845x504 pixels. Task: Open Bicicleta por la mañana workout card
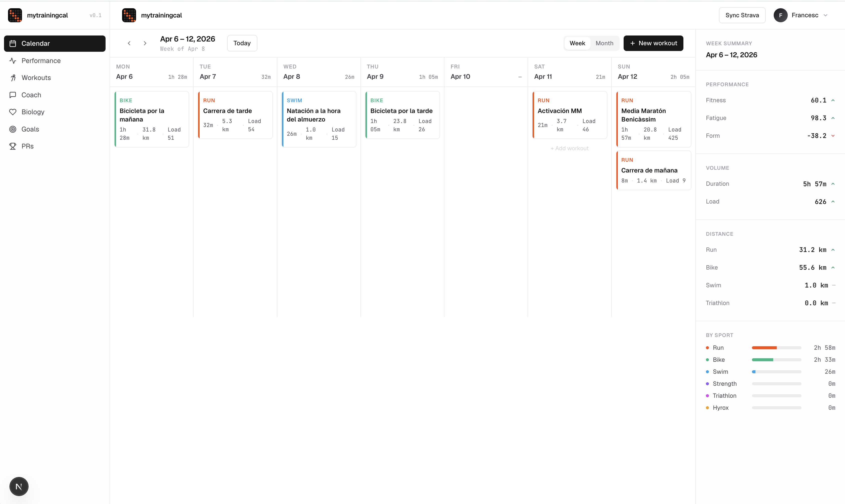coord(152,119)
